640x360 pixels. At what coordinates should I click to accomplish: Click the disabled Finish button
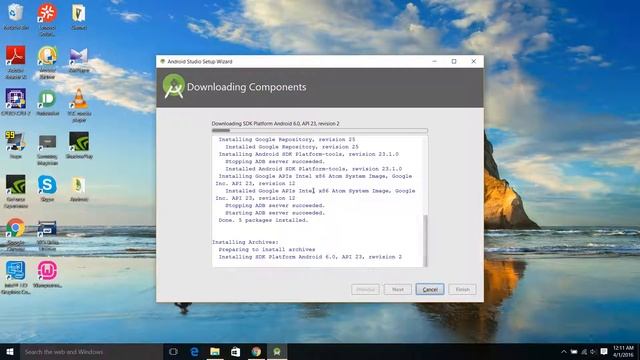[x=462, y=289]
